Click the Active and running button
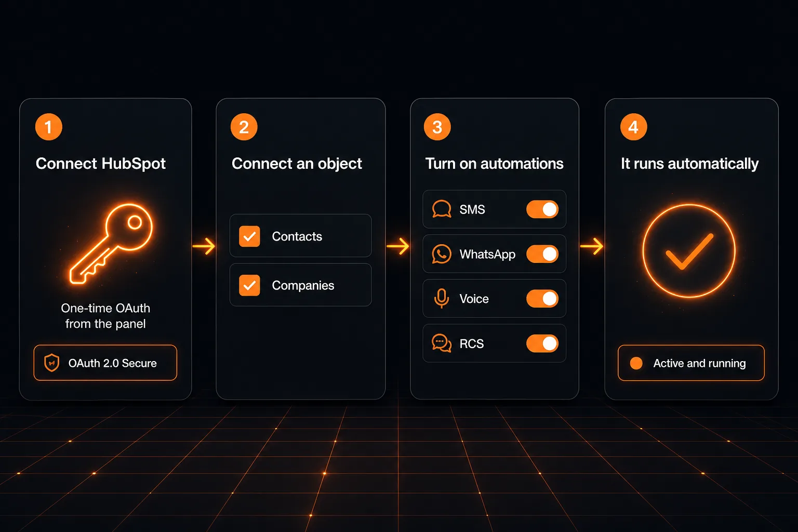 [x=691, y=363]
